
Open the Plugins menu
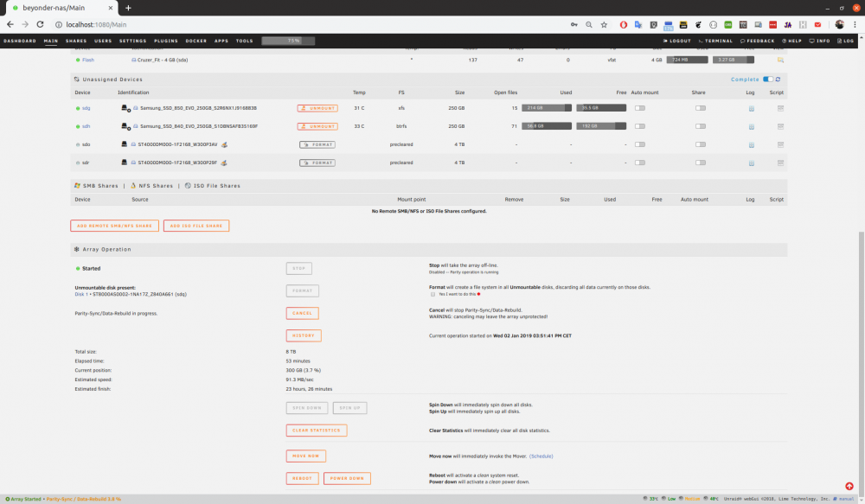(x=166, y=41)
